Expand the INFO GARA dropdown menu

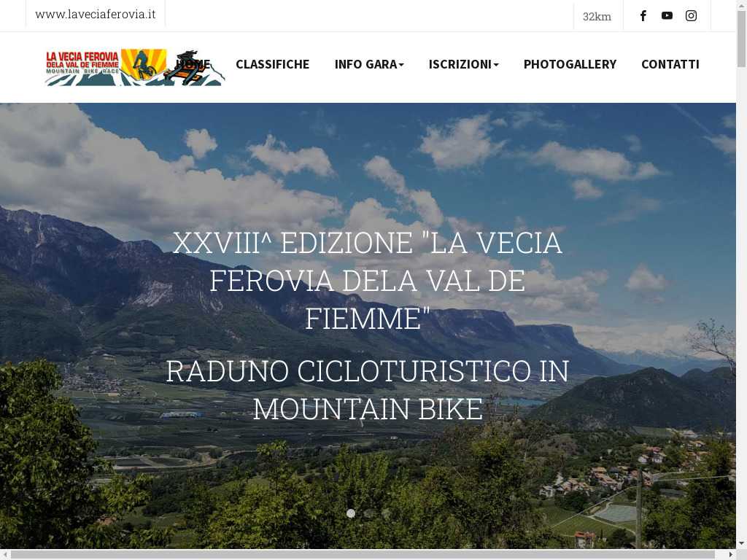(369, 64)
